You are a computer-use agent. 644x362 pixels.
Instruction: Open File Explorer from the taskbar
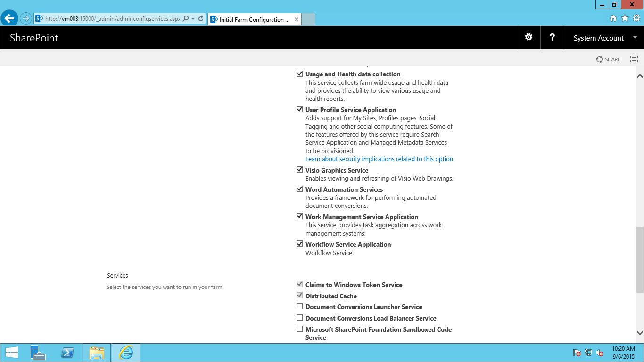pyautogui.click(x=97, y=353)
